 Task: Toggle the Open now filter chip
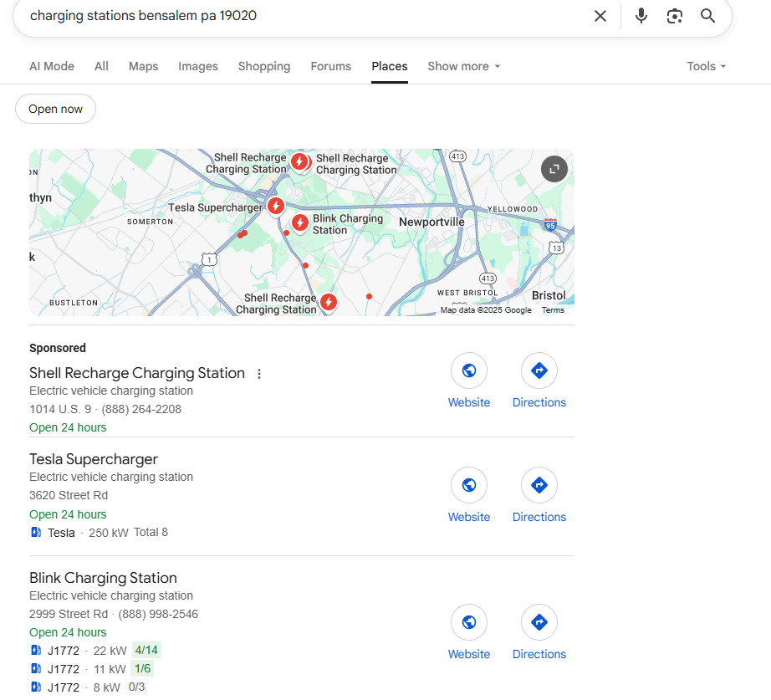click(x=55, y=110)
